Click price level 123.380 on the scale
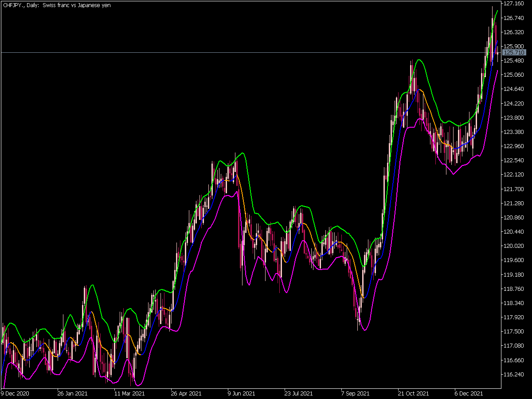Screen dimensions: 532x399 point(514,132)
